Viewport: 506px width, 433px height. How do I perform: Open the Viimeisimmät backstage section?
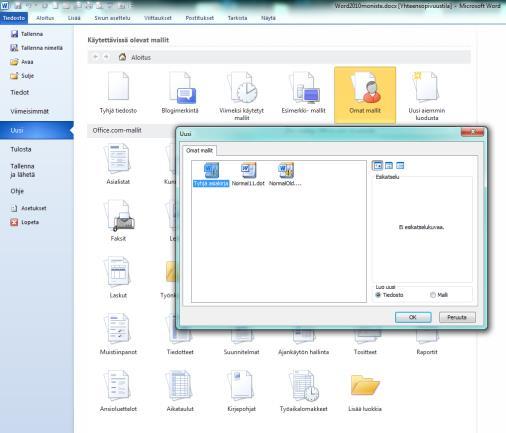point(29,111)
